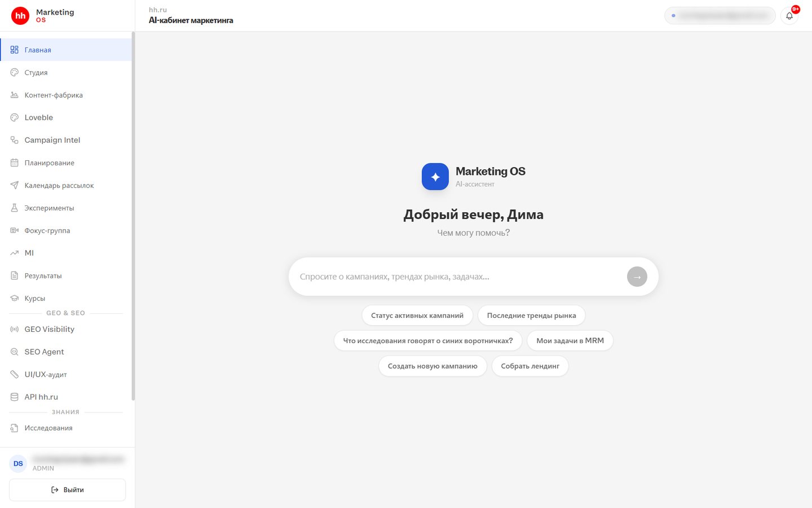The height and width of the screenshot is (508, 812).
Task: Click the blurred account pill in header
Action: (720, 16)
